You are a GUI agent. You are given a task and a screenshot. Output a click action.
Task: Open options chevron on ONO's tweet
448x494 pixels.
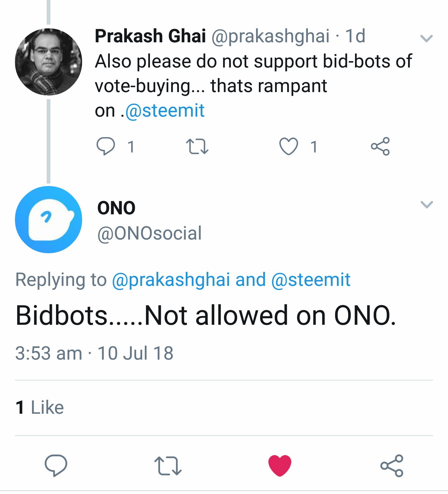point(427,204)
